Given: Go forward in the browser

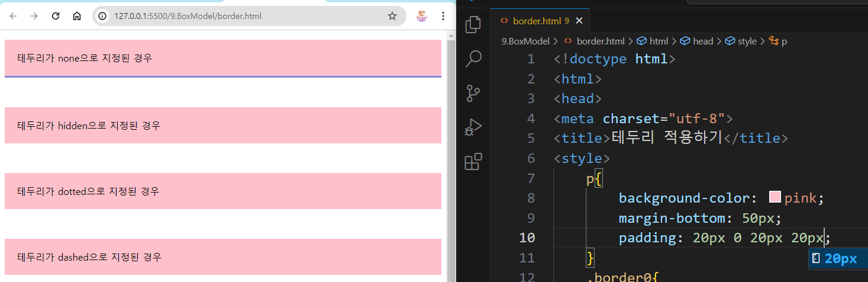Looking at the screenshot, I should point(34,17).
